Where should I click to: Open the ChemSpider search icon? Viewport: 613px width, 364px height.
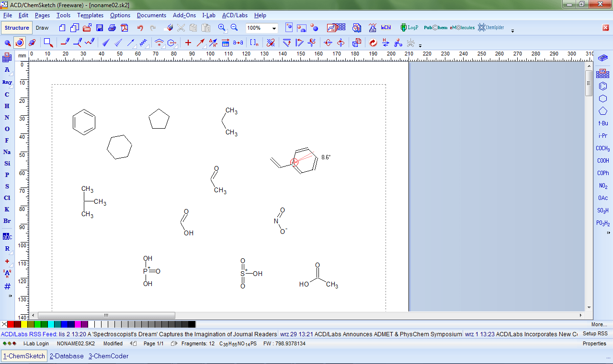tap(491, 28)
